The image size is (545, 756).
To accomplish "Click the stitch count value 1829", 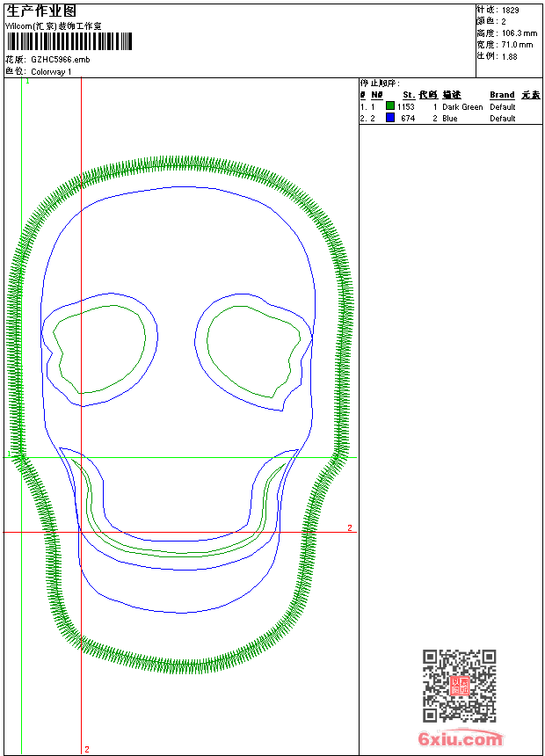I will (510, 10).
